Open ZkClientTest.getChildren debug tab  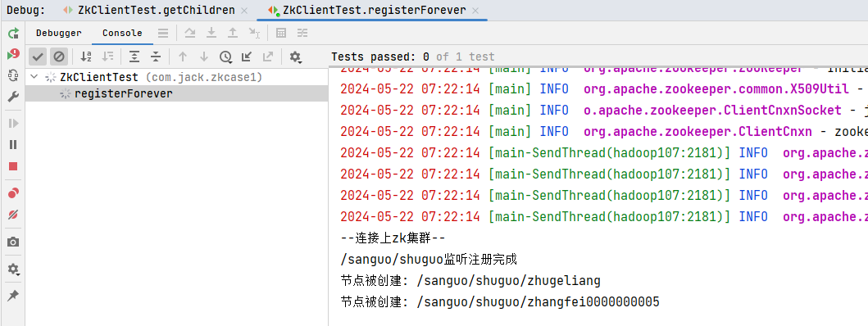(148, 11)
